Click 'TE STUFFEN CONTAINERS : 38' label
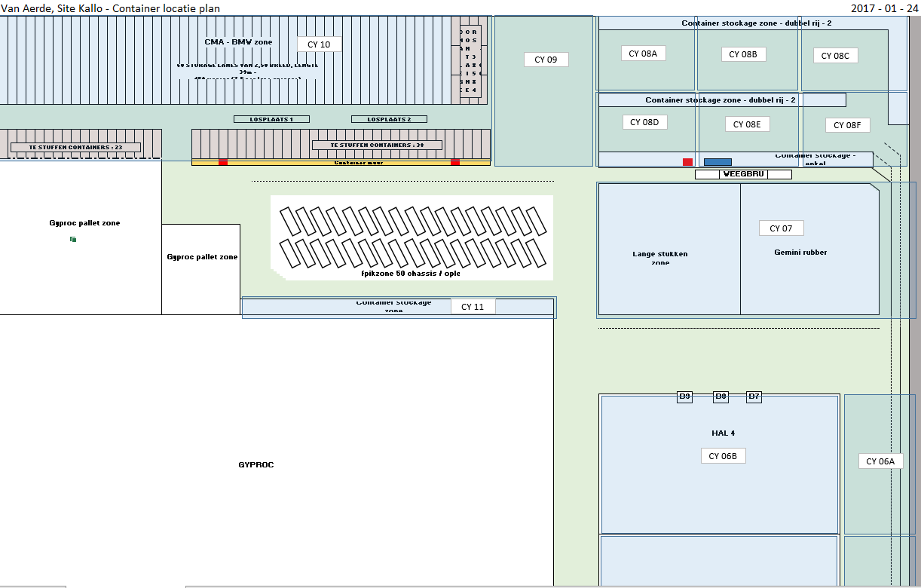The image size is (921, 588). tap(377, 145)
